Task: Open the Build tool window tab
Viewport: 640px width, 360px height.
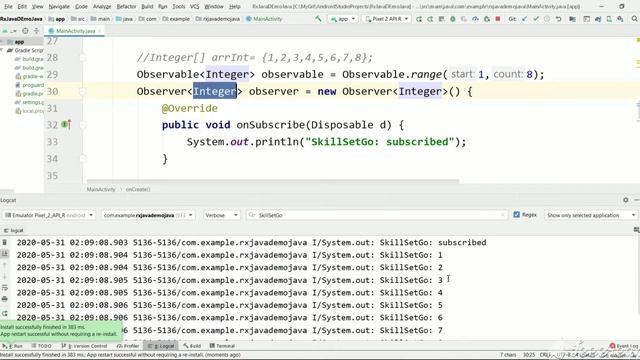Action: tap(192, 346)
